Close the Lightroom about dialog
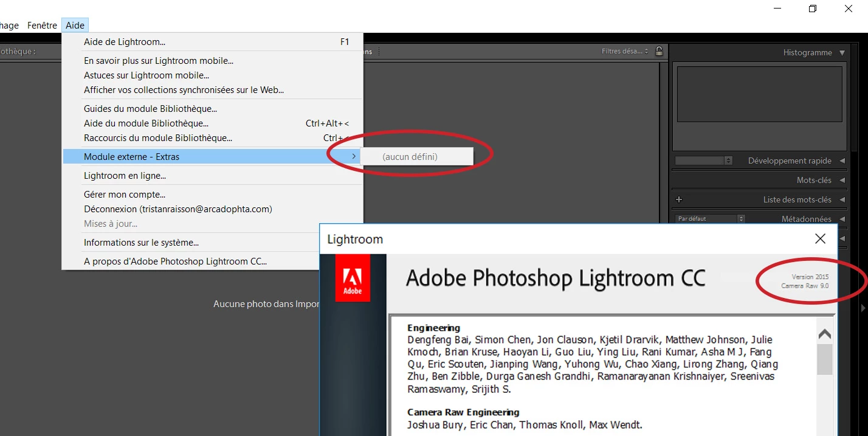868x436 pixels. point(820,239)
